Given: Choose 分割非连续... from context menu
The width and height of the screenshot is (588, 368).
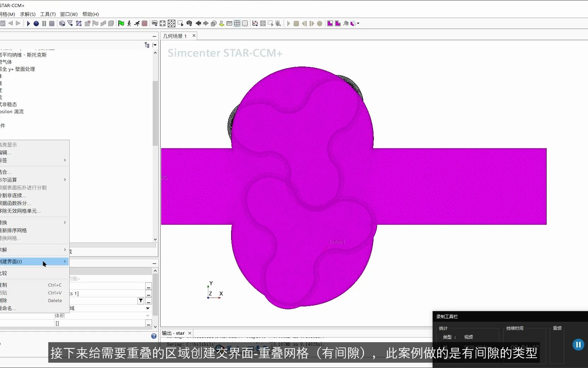Looking at the screenshot, I should pos(34,195).
